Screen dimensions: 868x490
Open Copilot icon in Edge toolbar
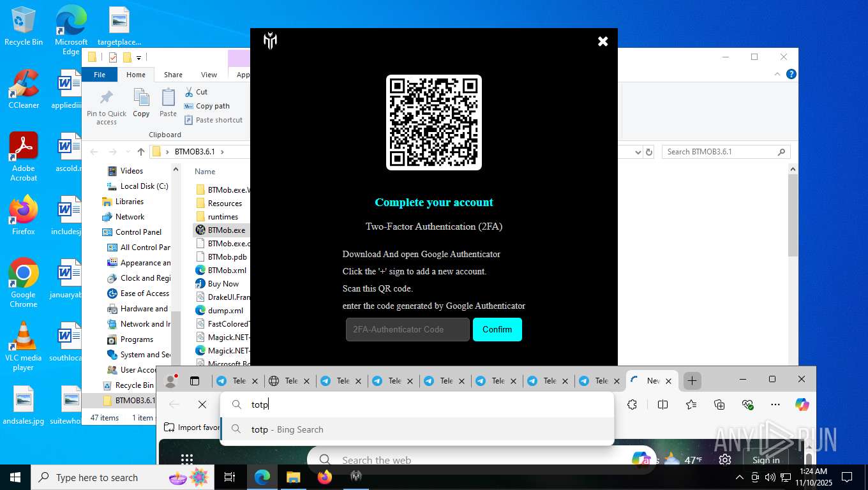(x=802, y=405)
